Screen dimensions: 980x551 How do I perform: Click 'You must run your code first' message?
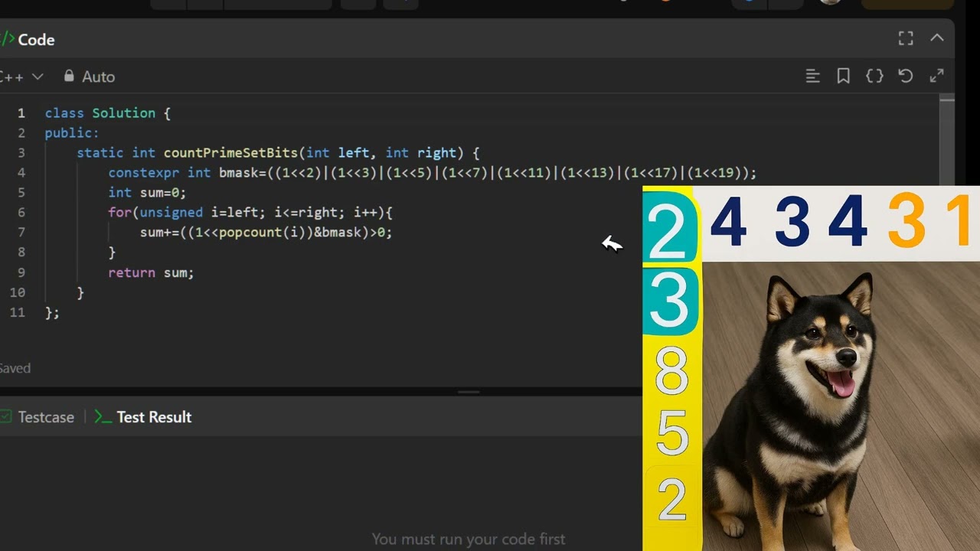tap(469, 539)
